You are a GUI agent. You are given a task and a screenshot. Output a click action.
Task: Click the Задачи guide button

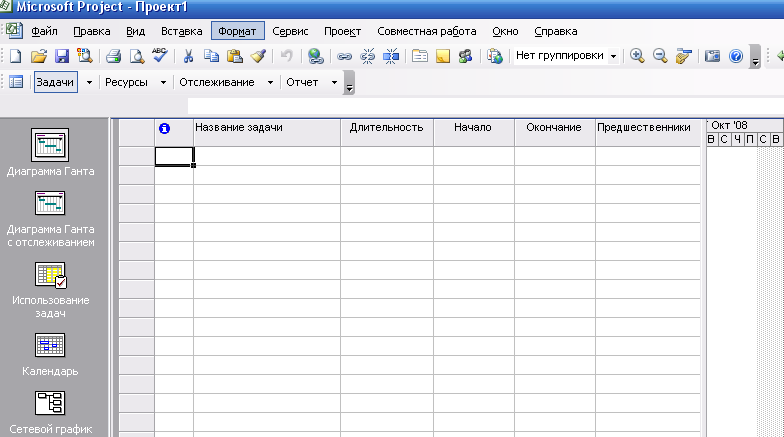(56, 82)
